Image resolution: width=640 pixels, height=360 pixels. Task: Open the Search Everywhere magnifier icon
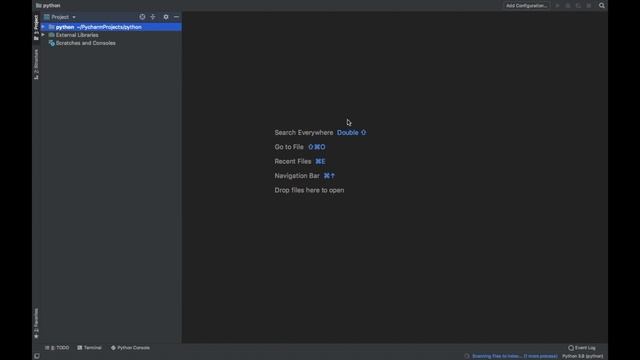pyautogui.click(x=602, y=6)
